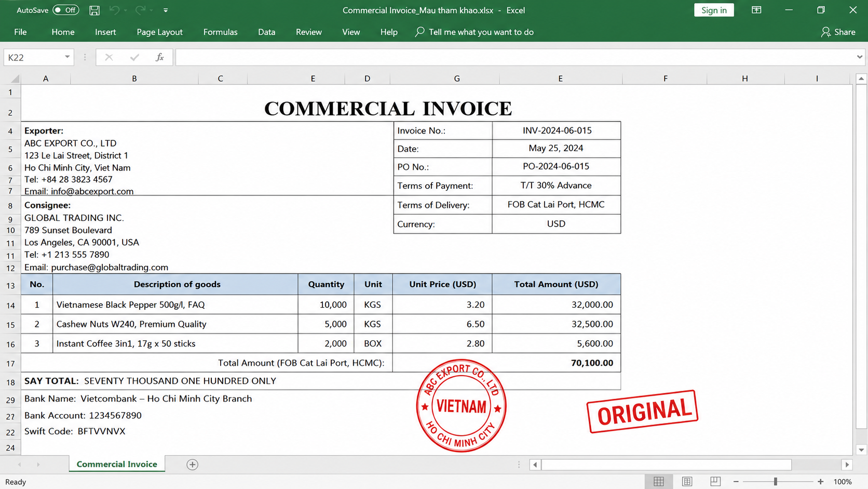Click the Undo arrow icon
Viewport: 868px width, 489px height.
[114, 10]
